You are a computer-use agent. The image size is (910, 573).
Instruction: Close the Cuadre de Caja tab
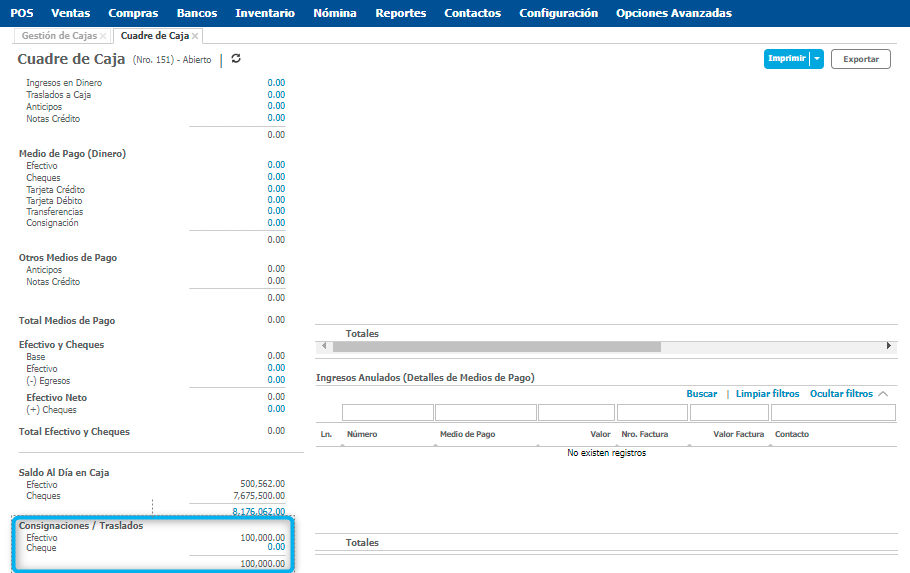click(x=195, y=36)
